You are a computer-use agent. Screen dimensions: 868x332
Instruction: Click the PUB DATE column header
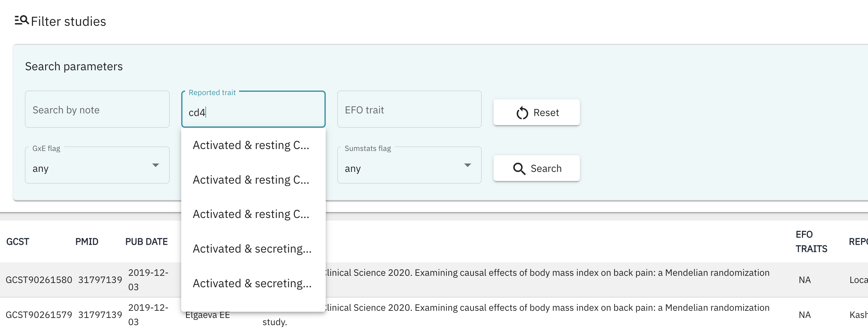coord(146,241)
